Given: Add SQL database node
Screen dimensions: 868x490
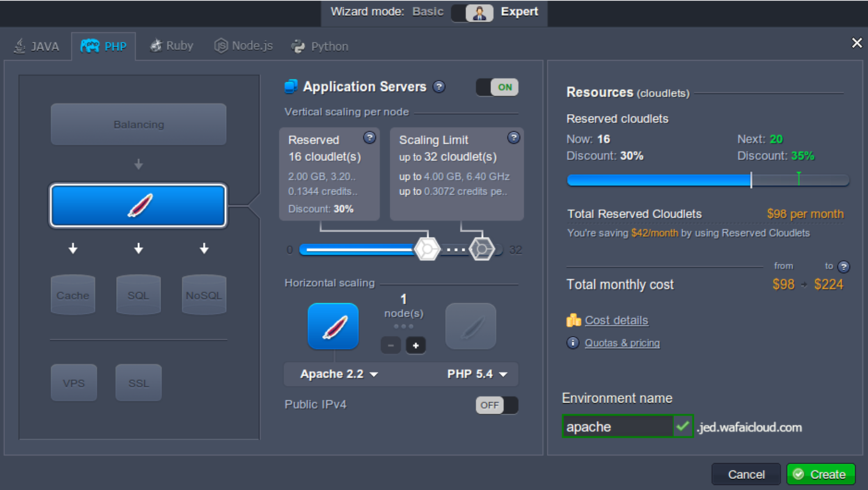Looking at the screenshot, I should tap(139, 294).
